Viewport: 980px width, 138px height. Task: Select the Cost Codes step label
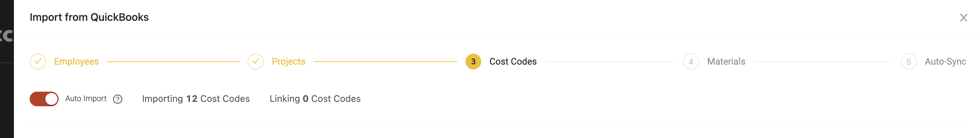coord(512,61)
